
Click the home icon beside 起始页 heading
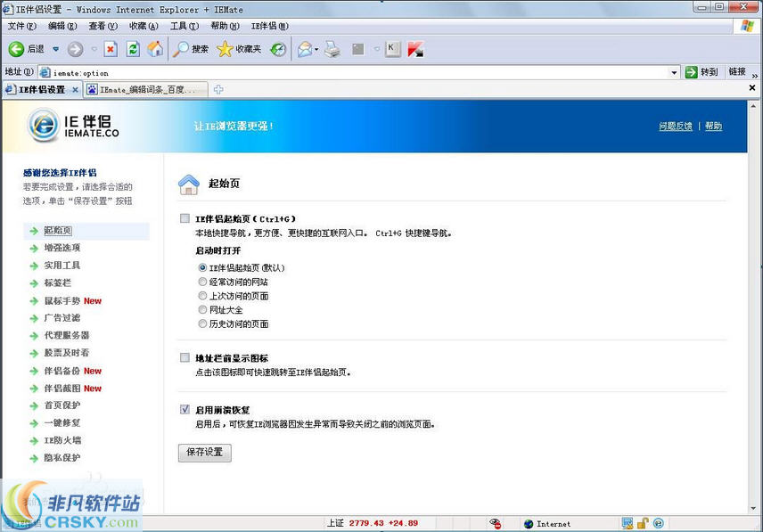tap(189, 184)
